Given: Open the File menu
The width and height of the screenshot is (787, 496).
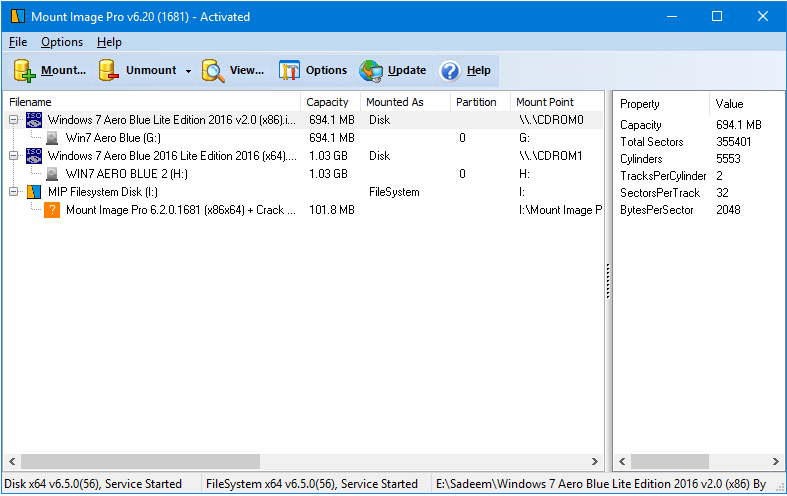Looking at the screenshot, I should pyautogui.click(x=18, y=42).
